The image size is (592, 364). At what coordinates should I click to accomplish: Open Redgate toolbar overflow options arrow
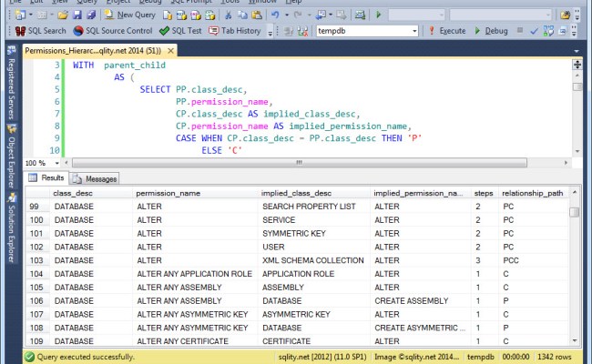pos(270,32)
